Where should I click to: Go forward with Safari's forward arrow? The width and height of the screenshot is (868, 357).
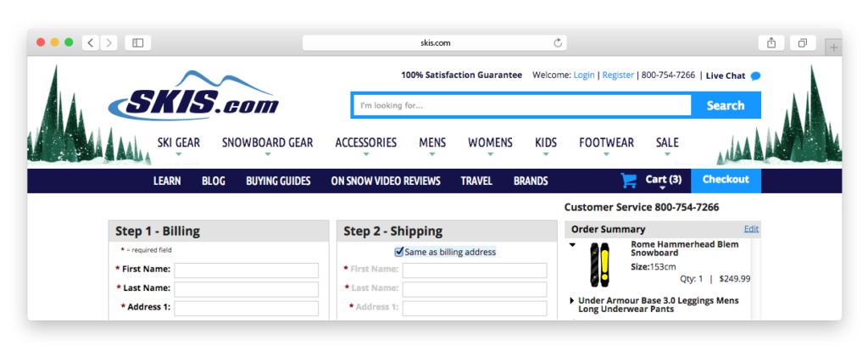108,42
